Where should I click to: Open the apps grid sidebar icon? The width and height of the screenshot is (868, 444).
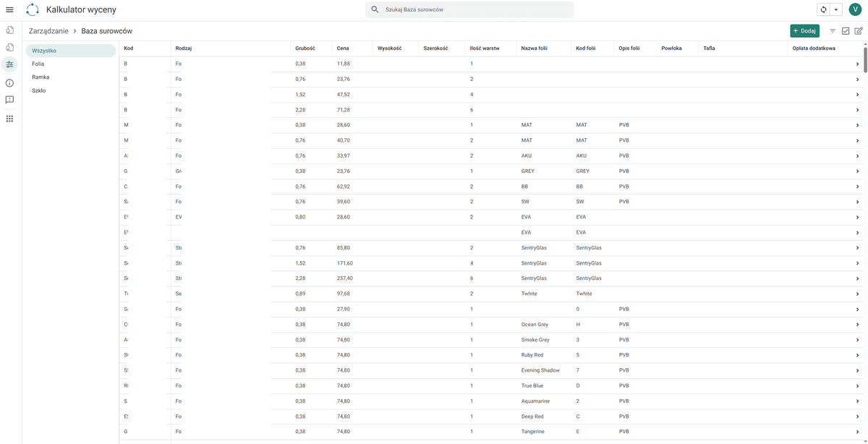(9, 119)
